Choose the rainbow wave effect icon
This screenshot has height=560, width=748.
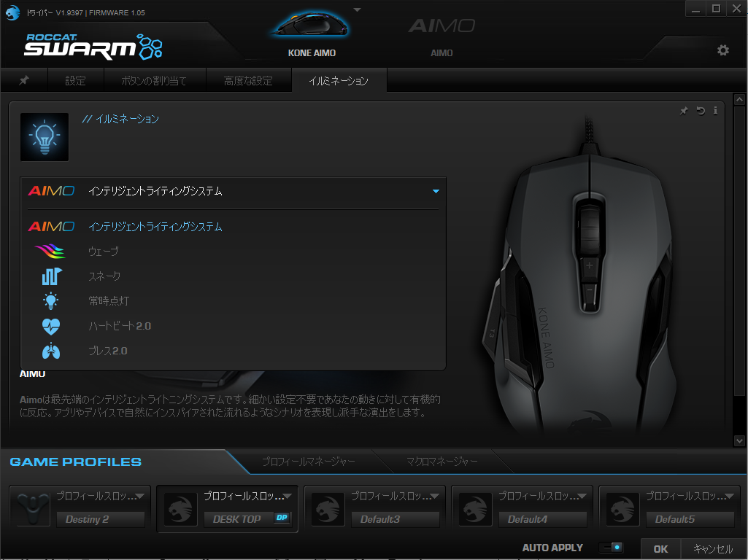[x=50, y=251]
